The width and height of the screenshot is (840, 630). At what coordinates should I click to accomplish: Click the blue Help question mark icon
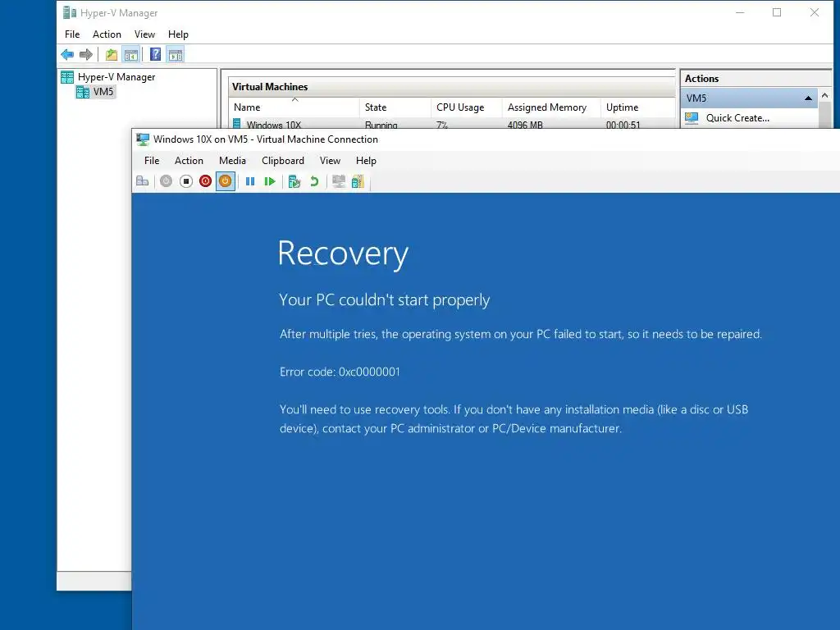155,54
